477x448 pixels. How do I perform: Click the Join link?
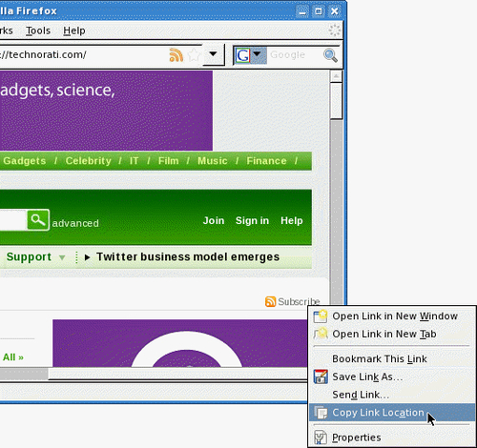pyautogui.click(x=214, y=220)
